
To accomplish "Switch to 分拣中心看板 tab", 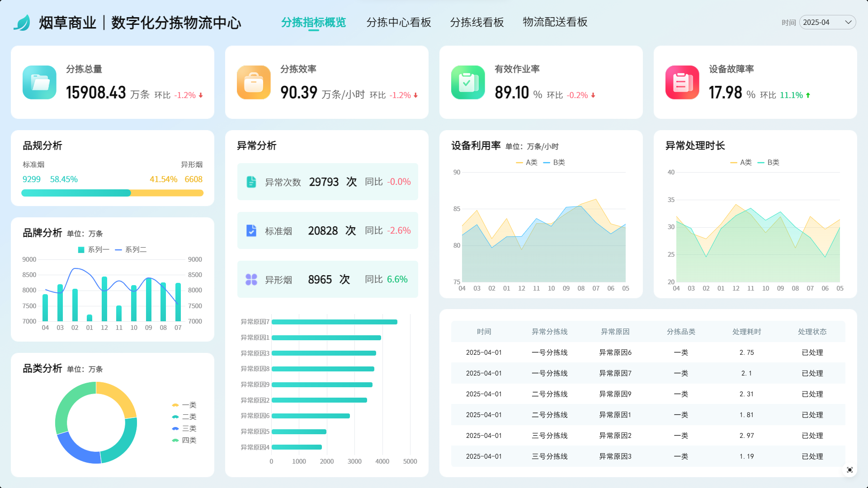I will (398, 22).
